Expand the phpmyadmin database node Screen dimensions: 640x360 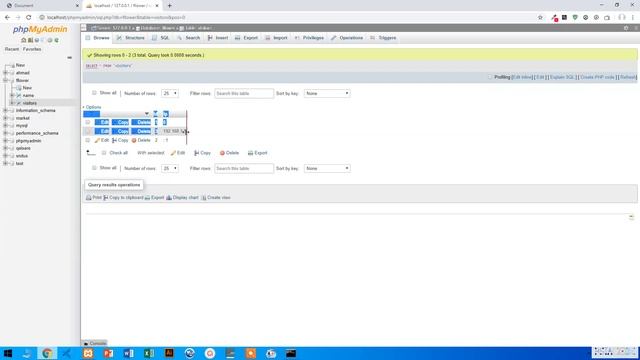[x=5, y=141]
